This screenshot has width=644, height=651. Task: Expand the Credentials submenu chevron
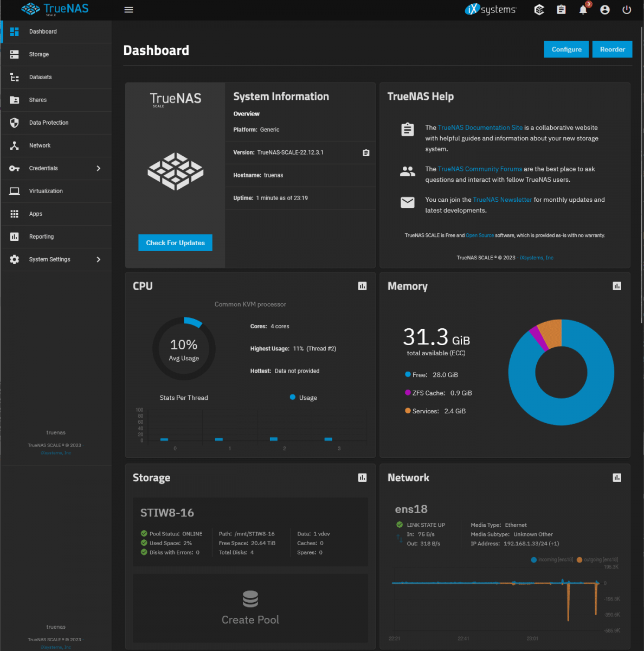99,168
